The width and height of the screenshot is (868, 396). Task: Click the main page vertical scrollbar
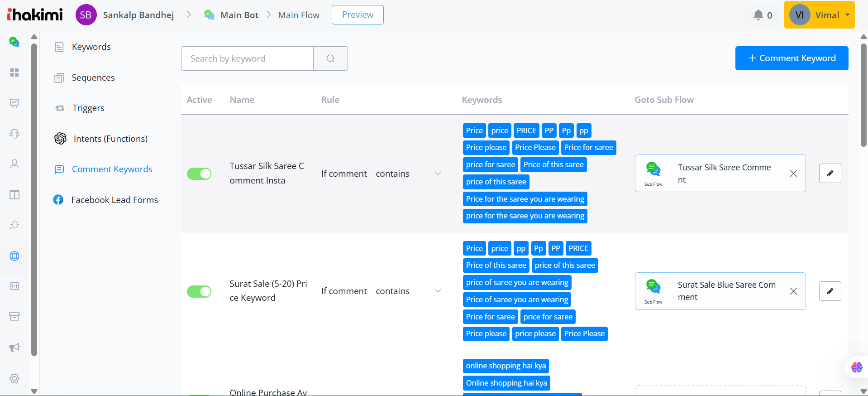pos(863,95)
